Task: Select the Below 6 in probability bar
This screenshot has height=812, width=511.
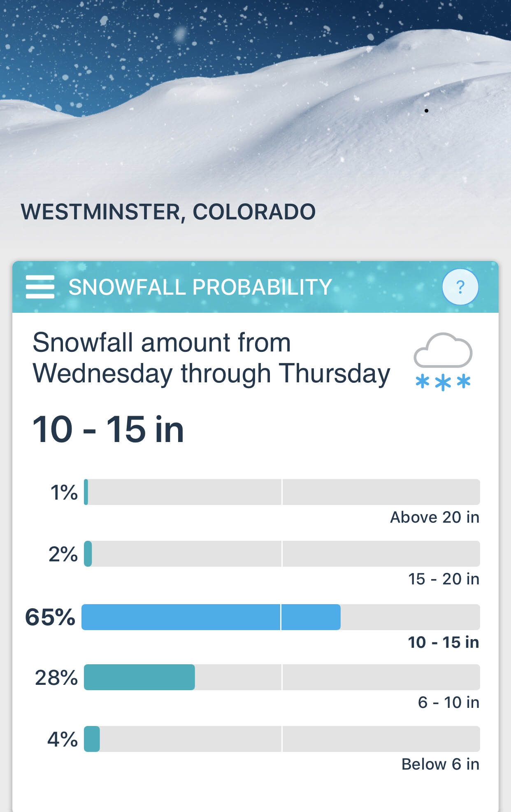Action: pyautogui.click(x=282, y=739)
